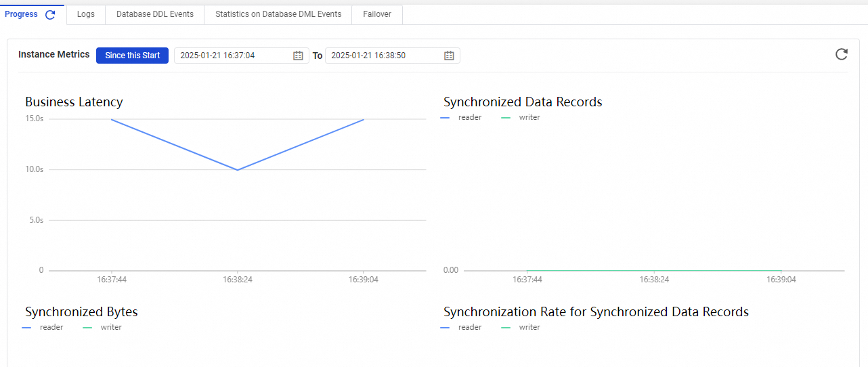Select the Progress tab
868x367 pixels.
click(22, 14)
